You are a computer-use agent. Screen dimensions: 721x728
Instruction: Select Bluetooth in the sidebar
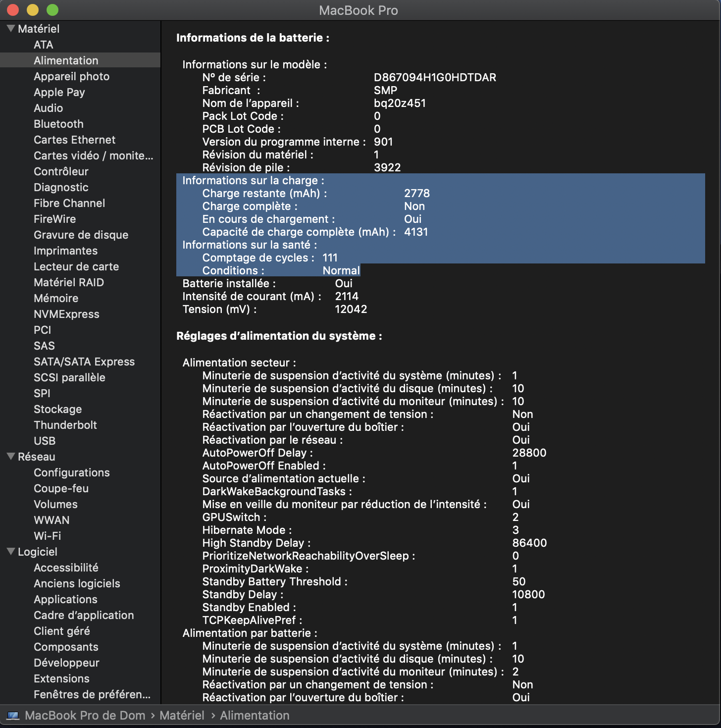(x=58, y=124)
